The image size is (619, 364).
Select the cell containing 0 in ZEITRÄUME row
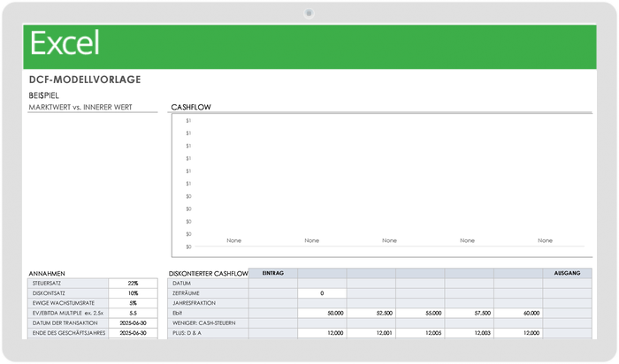(322, 293)
